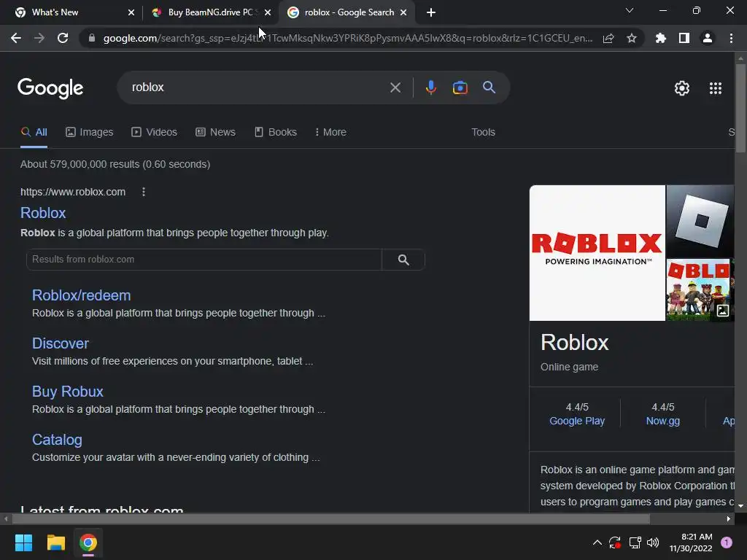Open the Buy Robux sitelink
The height and width of the screenshot is (560, 747).
[68, 392]
